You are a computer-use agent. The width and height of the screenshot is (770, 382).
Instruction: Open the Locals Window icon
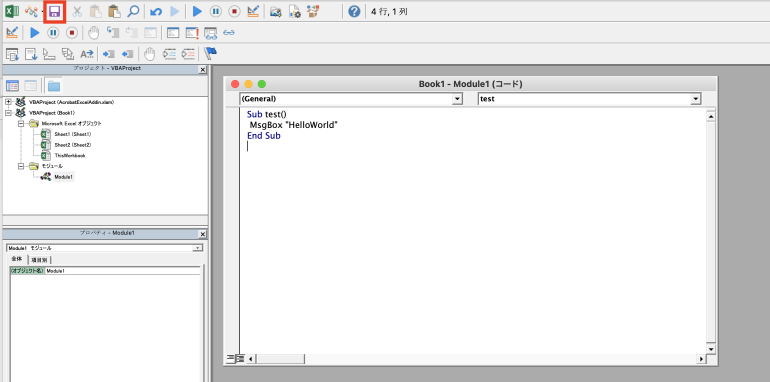pyautogui.click(x=173, y=33)
